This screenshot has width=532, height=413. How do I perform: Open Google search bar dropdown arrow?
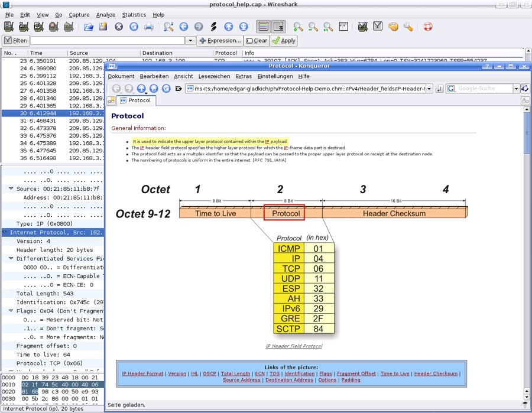[x=517, y=89]
